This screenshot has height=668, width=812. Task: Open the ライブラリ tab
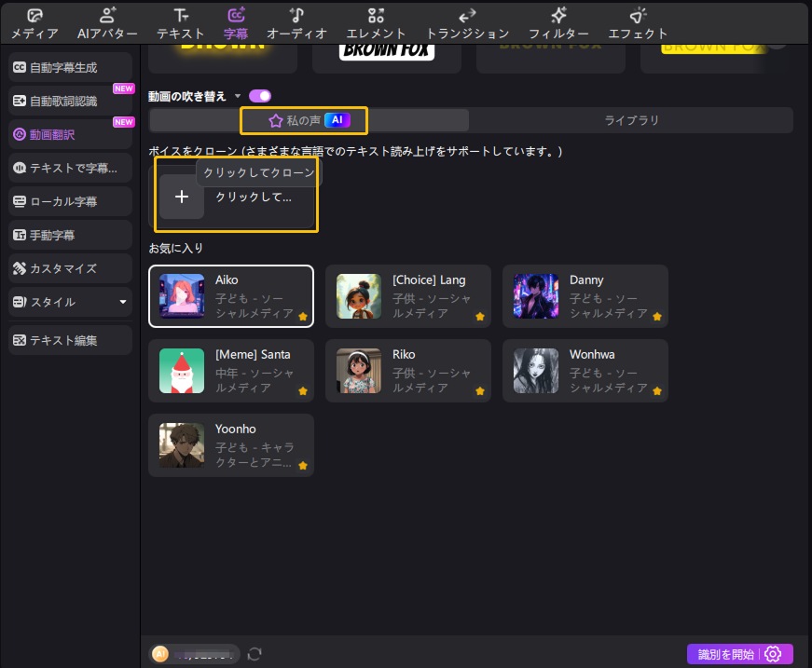pyautogui.click(x=630, y=120)
